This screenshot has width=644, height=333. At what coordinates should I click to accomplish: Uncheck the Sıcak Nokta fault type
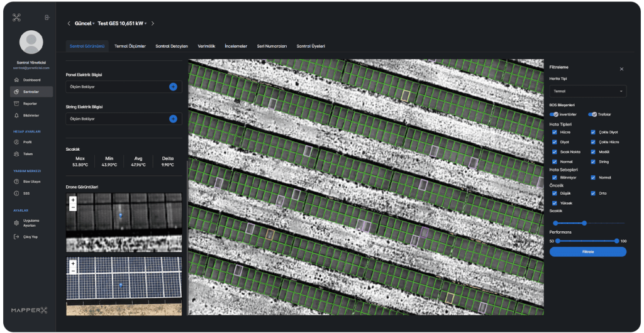tap(554, 151)
